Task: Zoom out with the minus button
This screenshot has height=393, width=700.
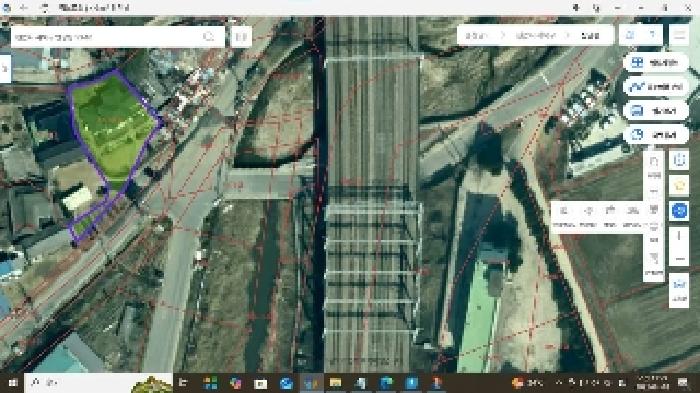Action: pos(679,259)
